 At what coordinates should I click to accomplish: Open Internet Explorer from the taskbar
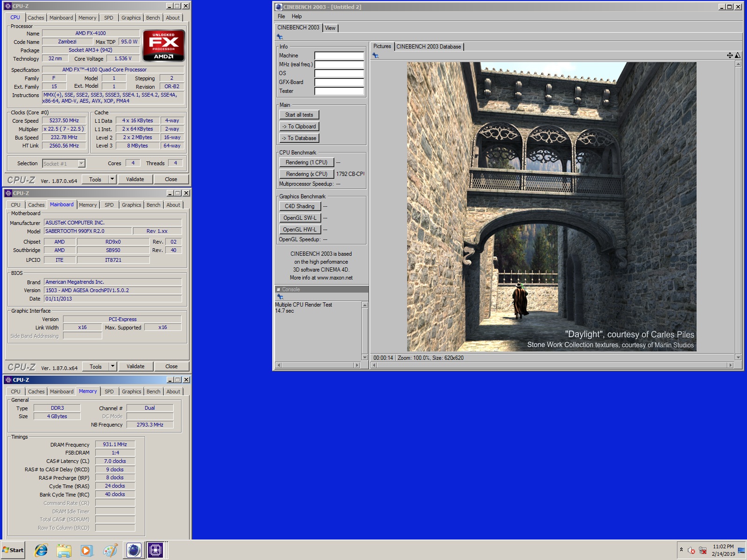click(x=41, y=550)
